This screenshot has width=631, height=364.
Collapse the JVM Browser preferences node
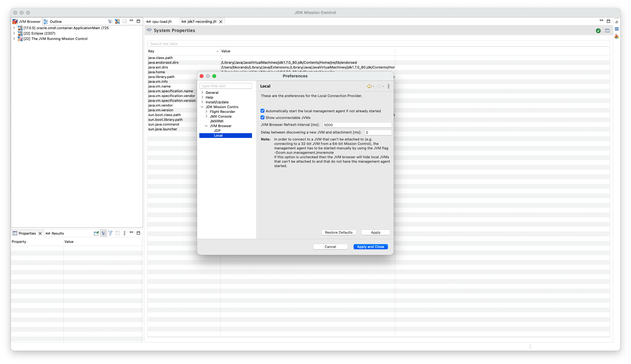pos(206,126)
